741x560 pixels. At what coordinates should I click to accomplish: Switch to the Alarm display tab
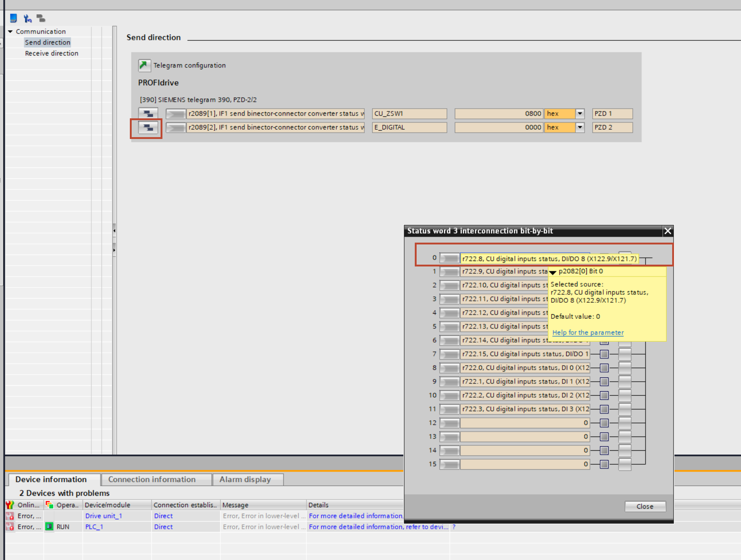[x=245, y=479]
